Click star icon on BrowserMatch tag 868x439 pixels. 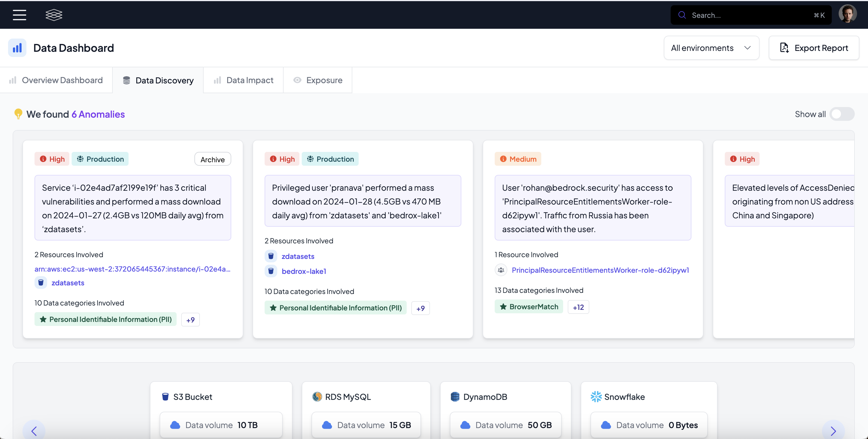pos(503,306)
